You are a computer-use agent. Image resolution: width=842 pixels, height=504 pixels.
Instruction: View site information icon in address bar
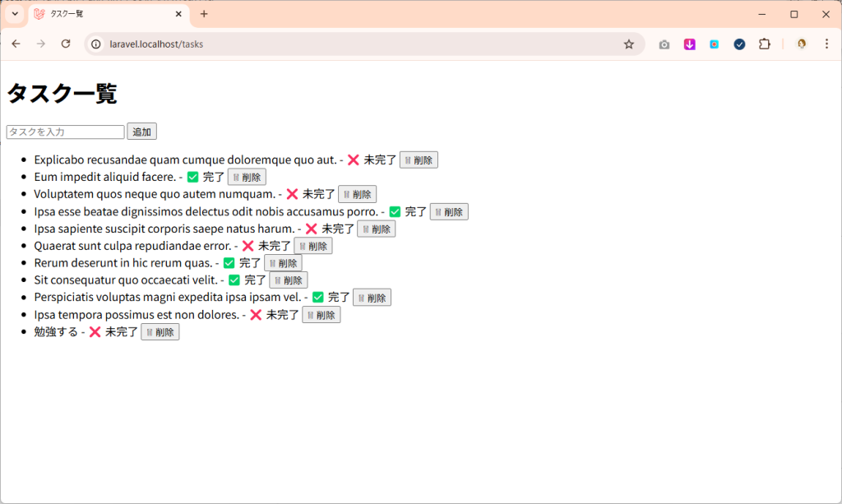[x=96, y=44]
